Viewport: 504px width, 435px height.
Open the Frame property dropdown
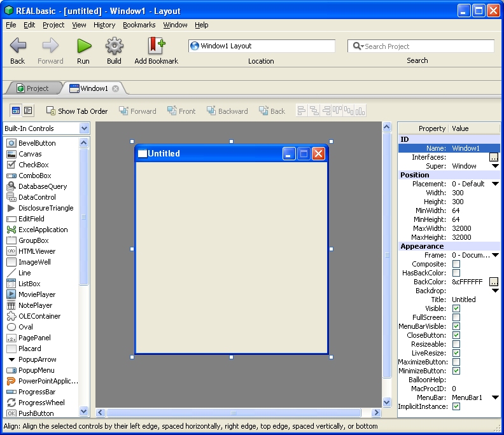click(x=495, y=255)
